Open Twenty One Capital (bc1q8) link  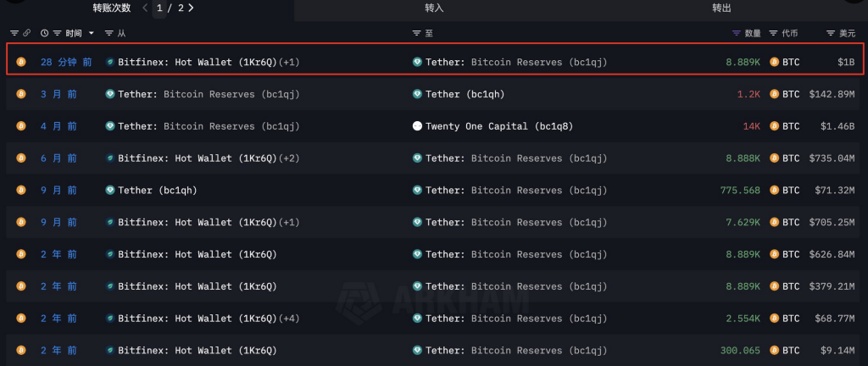499,126
